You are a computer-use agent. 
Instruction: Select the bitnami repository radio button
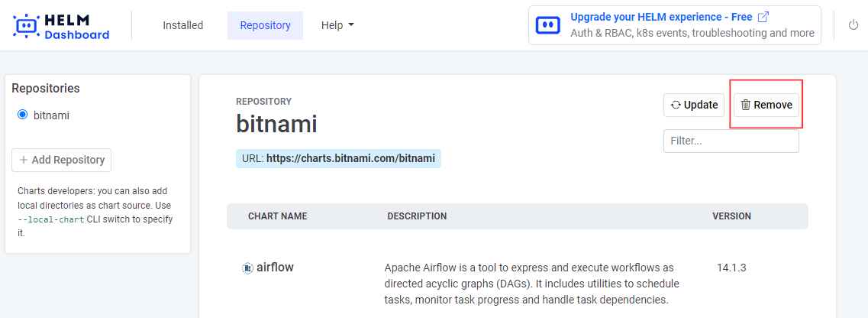(x=22, y=115)
